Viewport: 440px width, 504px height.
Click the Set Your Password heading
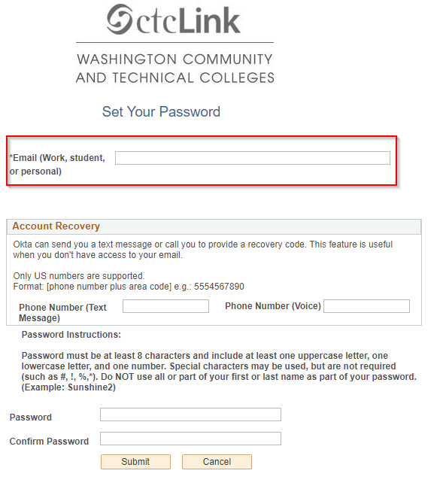(161, 112)
